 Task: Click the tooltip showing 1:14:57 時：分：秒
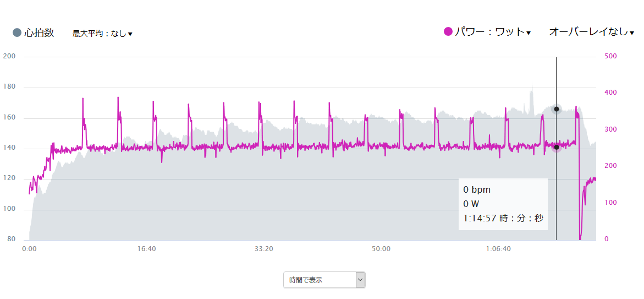[x=503, y=204]
